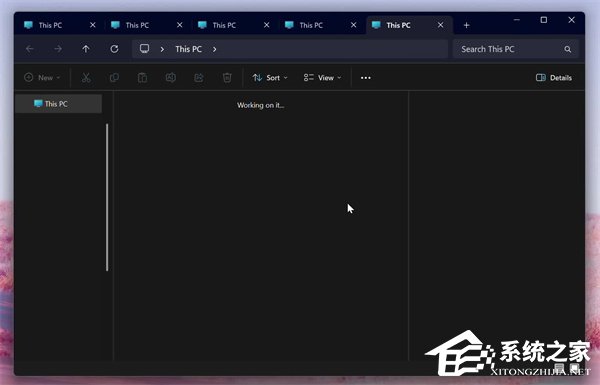Screen dimensions: 600x385
Task: Click This PC breadcrumb in address bar
Action: 188,49
